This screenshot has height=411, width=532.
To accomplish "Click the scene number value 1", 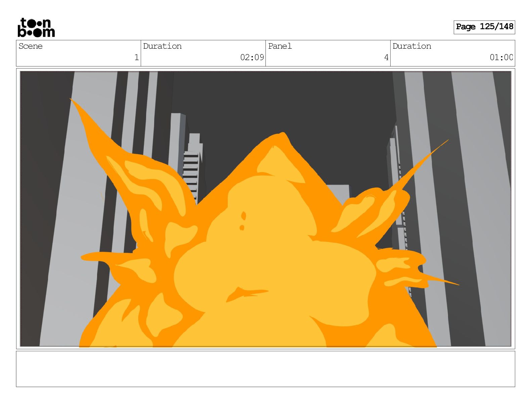I will click(x=136, y=57).
